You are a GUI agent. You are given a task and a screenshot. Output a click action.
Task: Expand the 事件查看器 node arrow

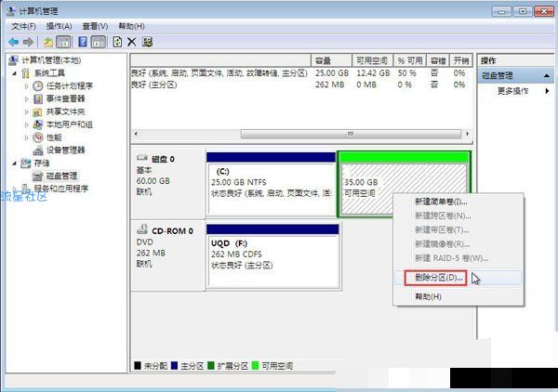pyautogui.click(x=26, y=98)
